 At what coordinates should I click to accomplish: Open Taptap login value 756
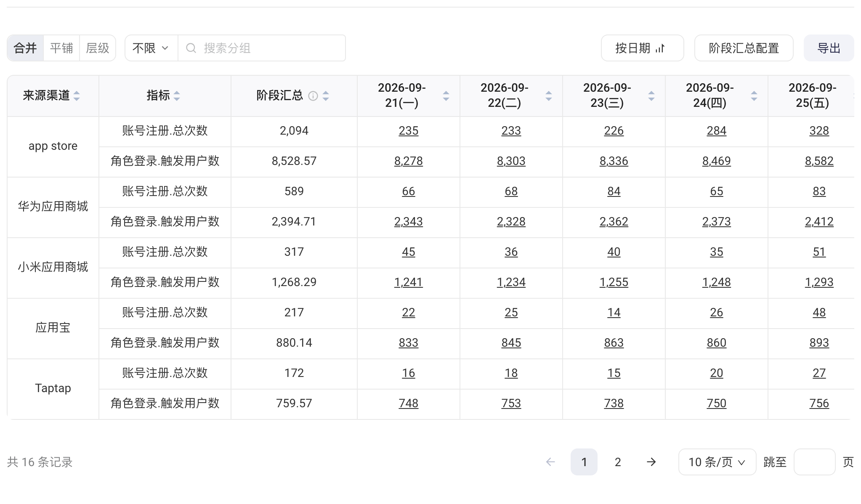coord(819,403)
